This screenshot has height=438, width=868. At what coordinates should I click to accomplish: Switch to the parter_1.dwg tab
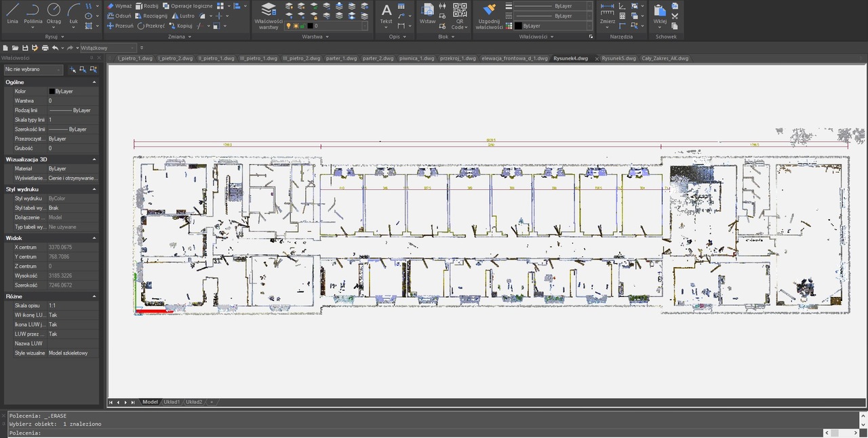[x=342, y=58]
